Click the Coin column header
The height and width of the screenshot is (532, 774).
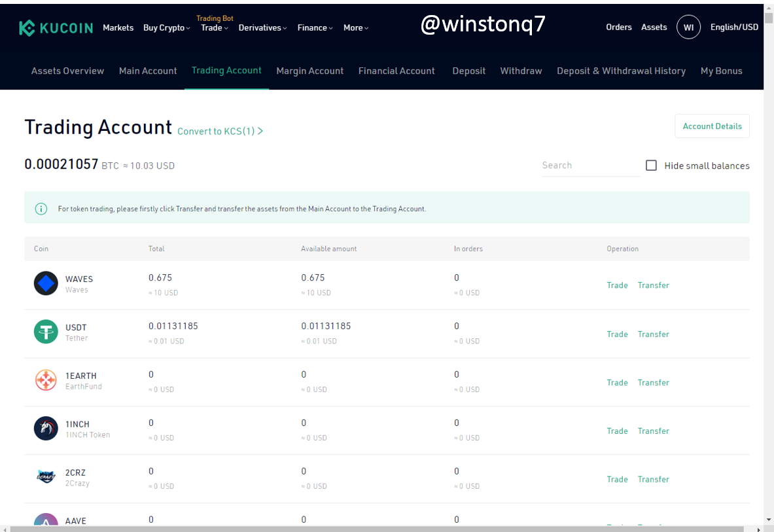[41, 249]
